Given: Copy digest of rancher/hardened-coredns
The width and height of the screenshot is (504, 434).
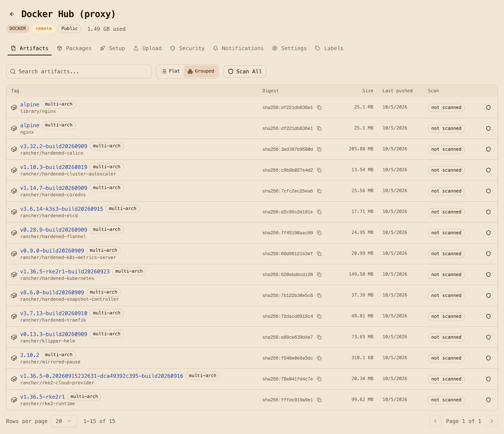Looking at the screenshot, I should [x=319, y=191].
